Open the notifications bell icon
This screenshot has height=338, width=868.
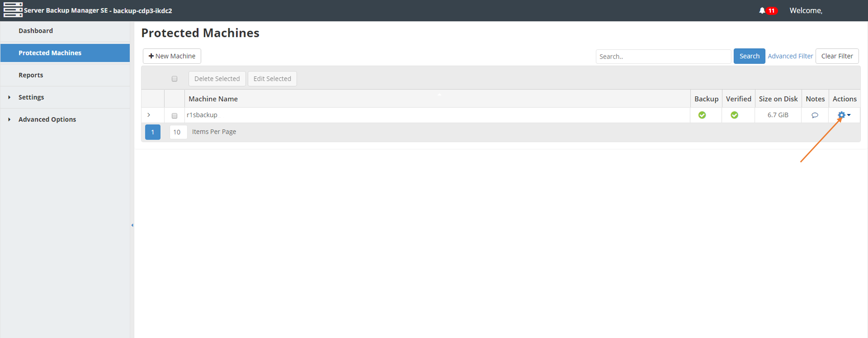click(x=762, y=10)
